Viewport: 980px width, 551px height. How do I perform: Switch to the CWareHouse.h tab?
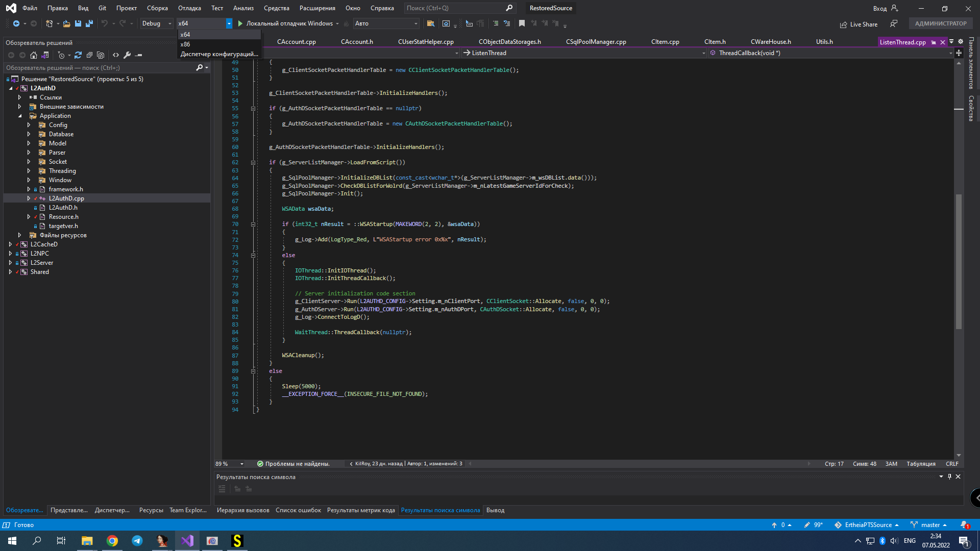[771, 42]
